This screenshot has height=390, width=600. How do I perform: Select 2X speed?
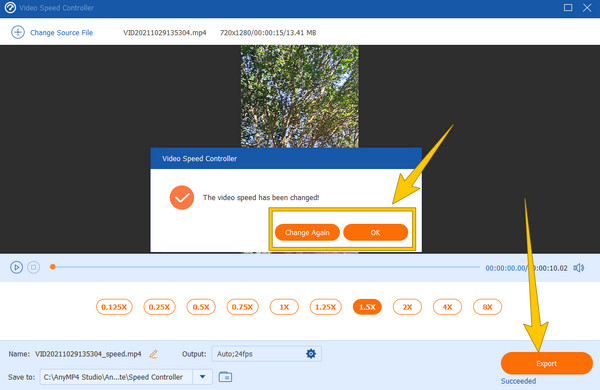tap(407, 307)
